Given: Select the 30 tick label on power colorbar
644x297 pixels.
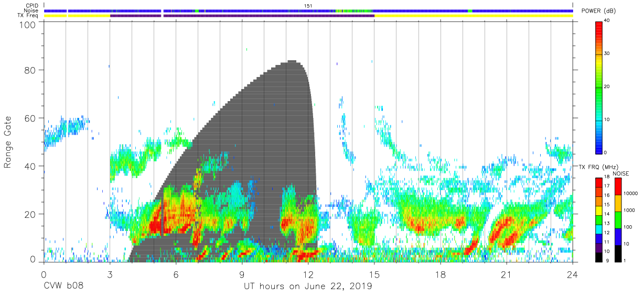Looking at the screenshot, I should [607, 54].
